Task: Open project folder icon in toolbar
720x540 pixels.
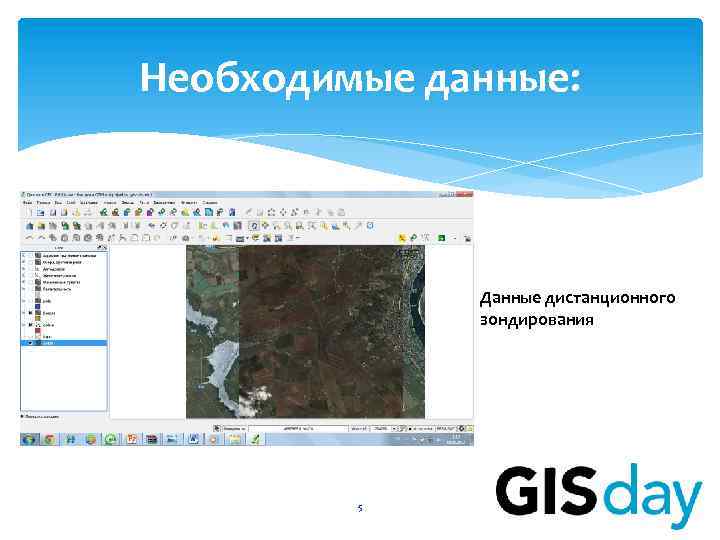Action: (41, 213)
